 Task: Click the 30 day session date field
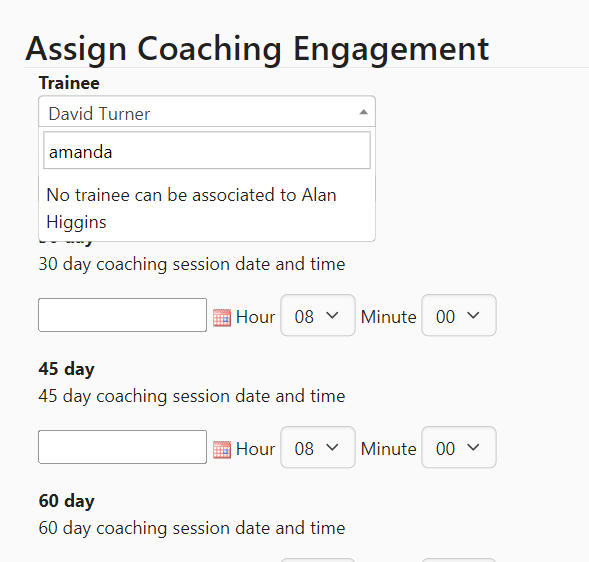122,315
